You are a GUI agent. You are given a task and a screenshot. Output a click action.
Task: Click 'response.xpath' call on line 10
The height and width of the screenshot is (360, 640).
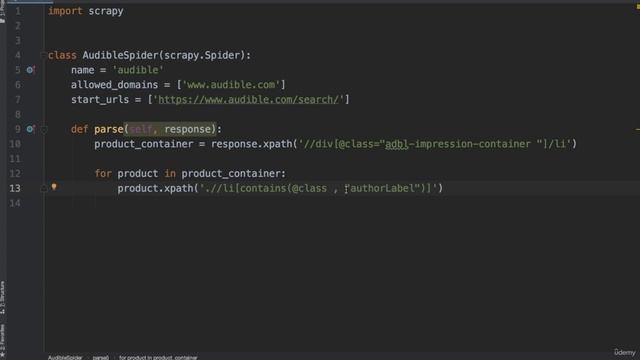click(x=251, y=144)
